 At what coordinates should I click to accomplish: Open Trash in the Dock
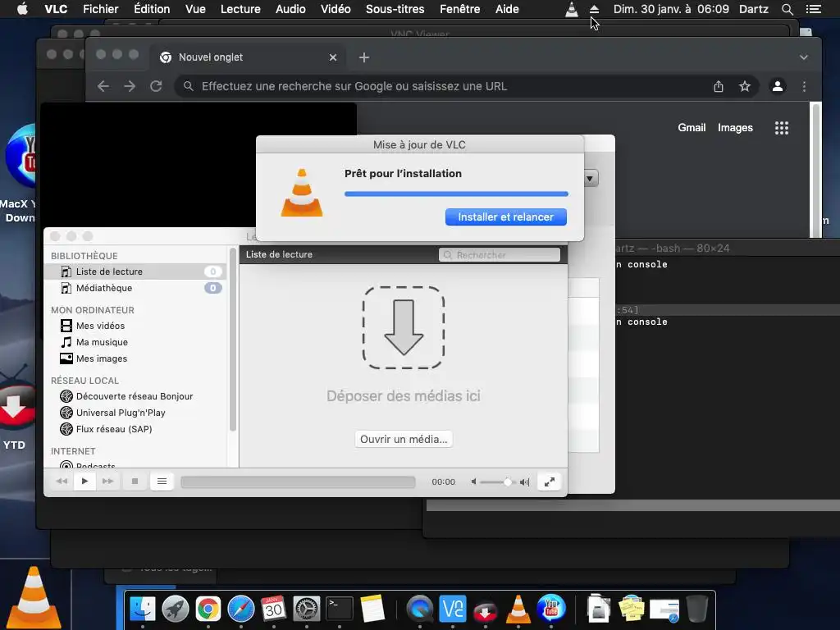click(697, 609)
